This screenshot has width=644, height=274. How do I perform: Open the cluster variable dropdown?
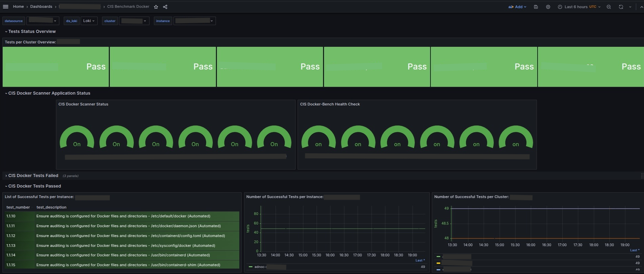[x=134, y=21]
